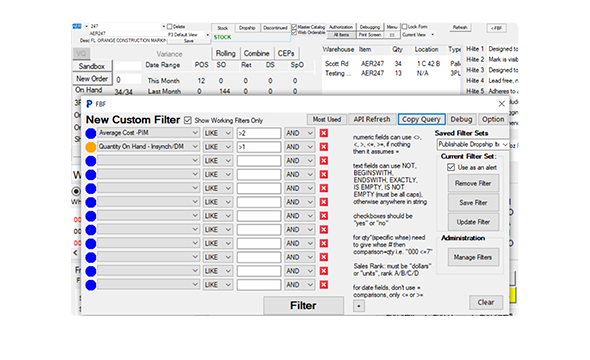Click the Clear button

[x=486, y=302]
